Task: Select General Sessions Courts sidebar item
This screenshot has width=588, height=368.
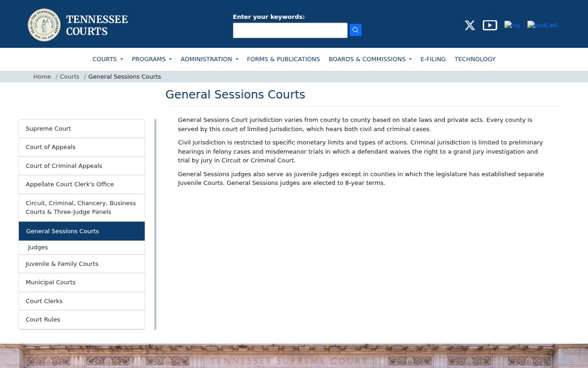Action: (x=82, y=231)
